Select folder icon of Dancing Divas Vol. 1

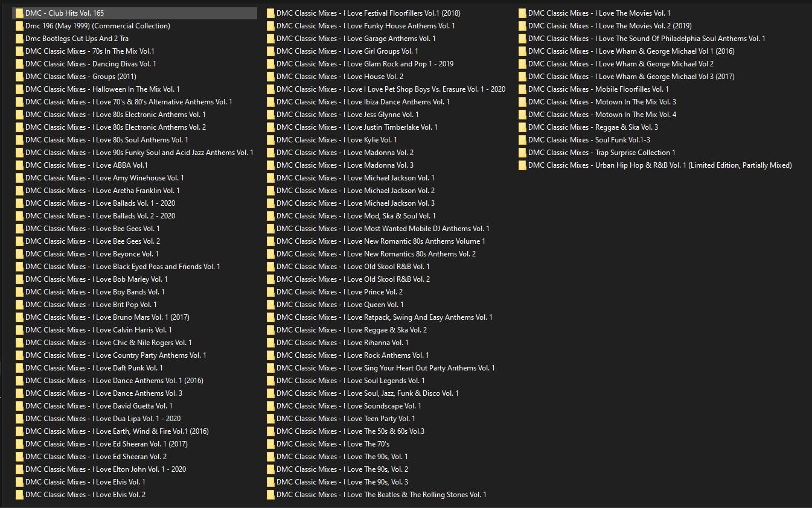click(19, 64)
